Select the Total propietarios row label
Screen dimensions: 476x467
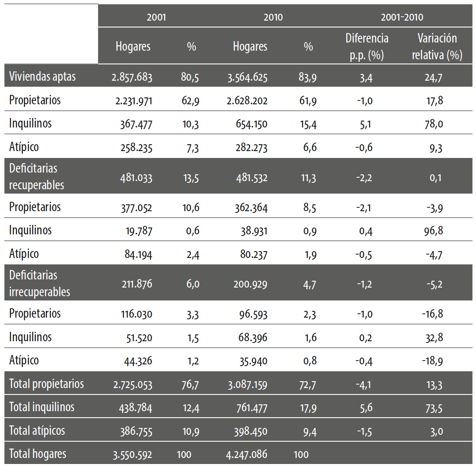46,384
